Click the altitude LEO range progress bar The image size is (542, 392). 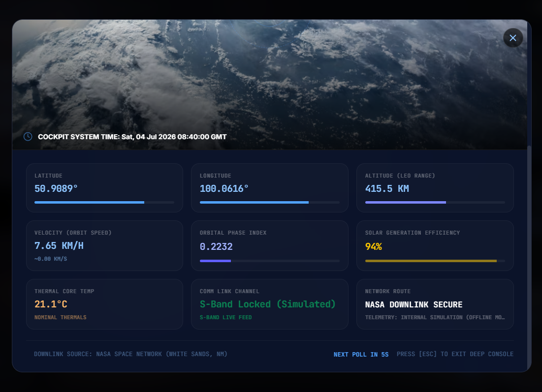[435, 202]
